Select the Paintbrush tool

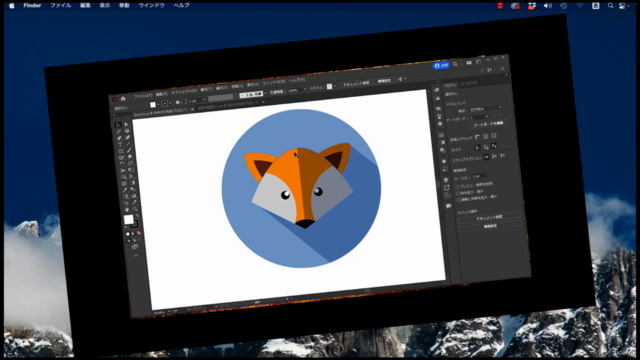(130, 150)
